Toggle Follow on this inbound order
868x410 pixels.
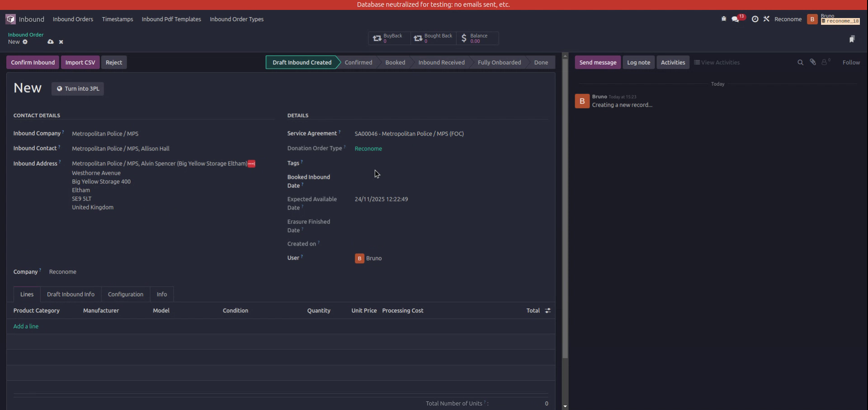[852, 62]
